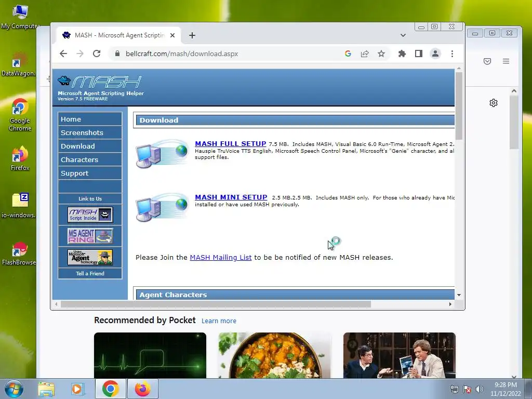Click the share page icon in Chrome

365,54
